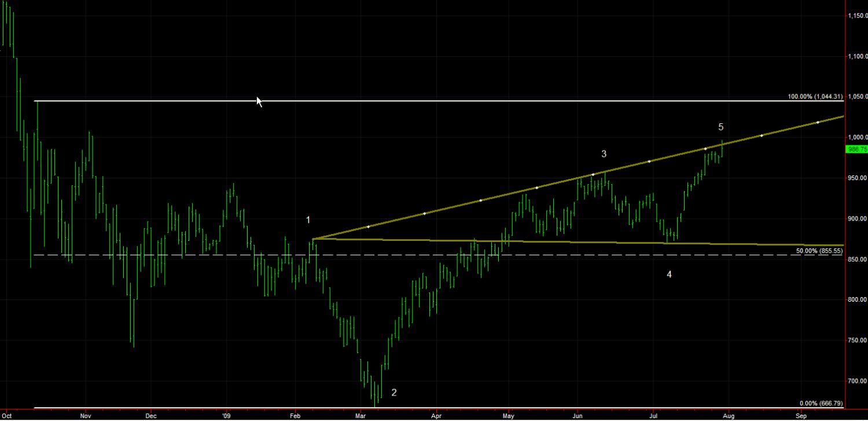Select the flat olive lower trendline

pos(579,242)
